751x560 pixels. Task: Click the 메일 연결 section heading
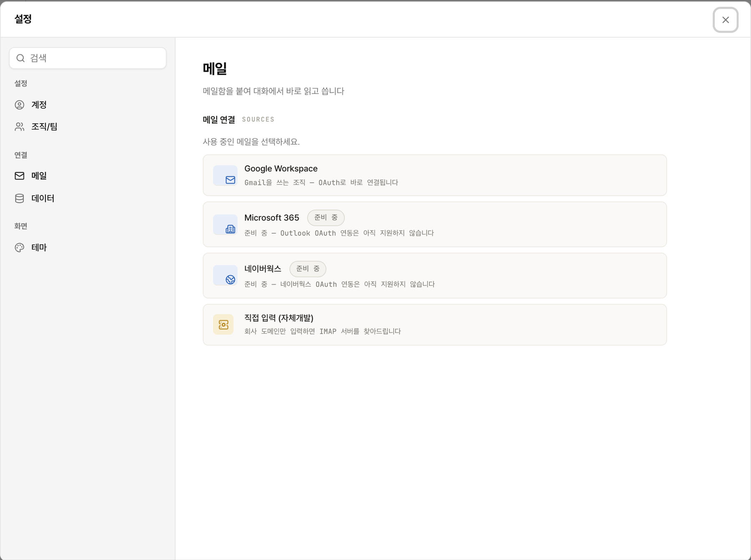pos(219,120)
